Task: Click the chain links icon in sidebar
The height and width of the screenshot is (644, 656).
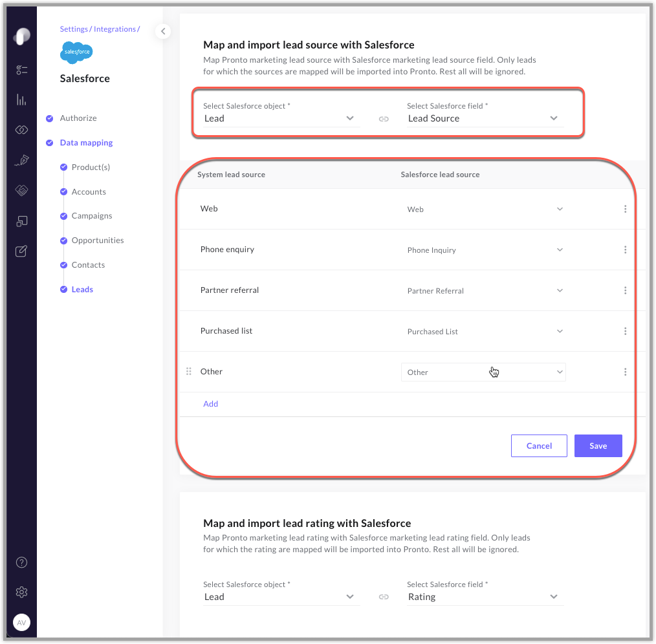Action: 22,130
